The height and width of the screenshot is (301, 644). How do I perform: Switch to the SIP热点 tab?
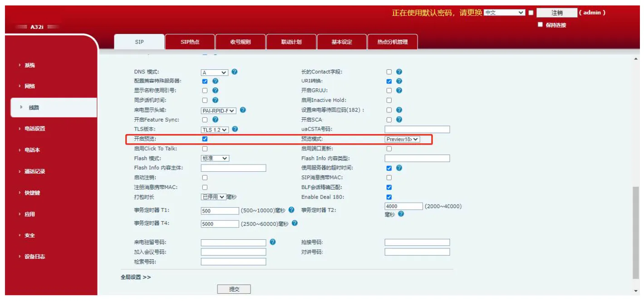tap(191, 41)
